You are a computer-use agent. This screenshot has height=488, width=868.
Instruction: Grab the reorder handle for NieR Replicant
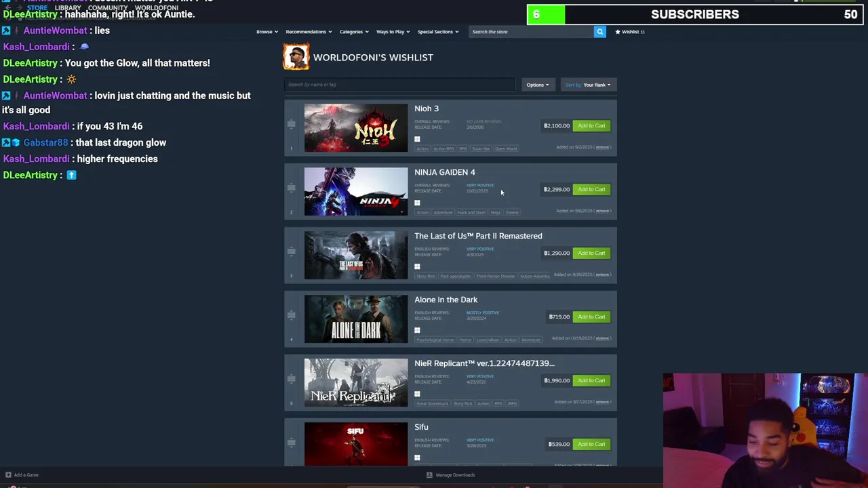[291, 379]
